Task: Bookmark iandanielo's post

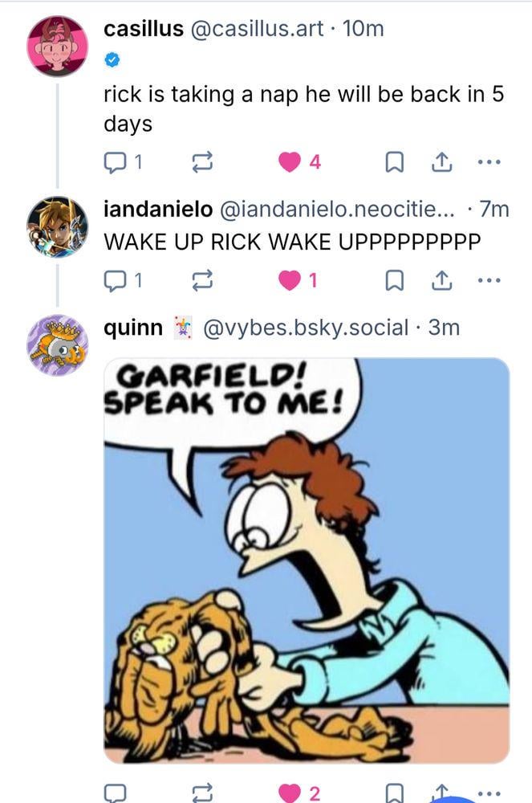Action: [395, 280]
